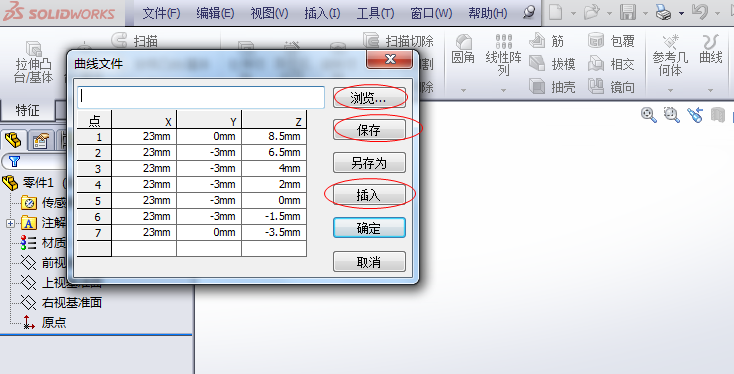Click the Open folder icon
Screen dimensions: 734x374
592,12
